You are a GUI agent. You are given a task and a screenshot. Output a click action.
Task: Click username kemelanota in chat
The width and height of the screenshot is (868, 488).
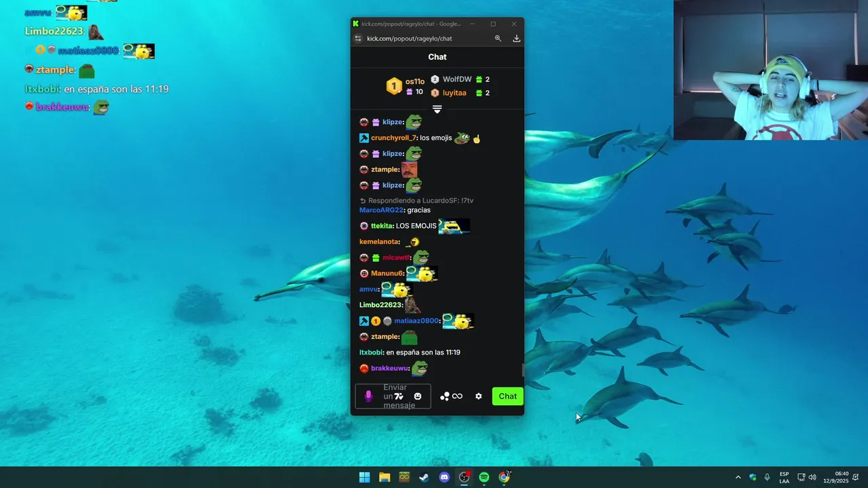[x=379, y=242]
